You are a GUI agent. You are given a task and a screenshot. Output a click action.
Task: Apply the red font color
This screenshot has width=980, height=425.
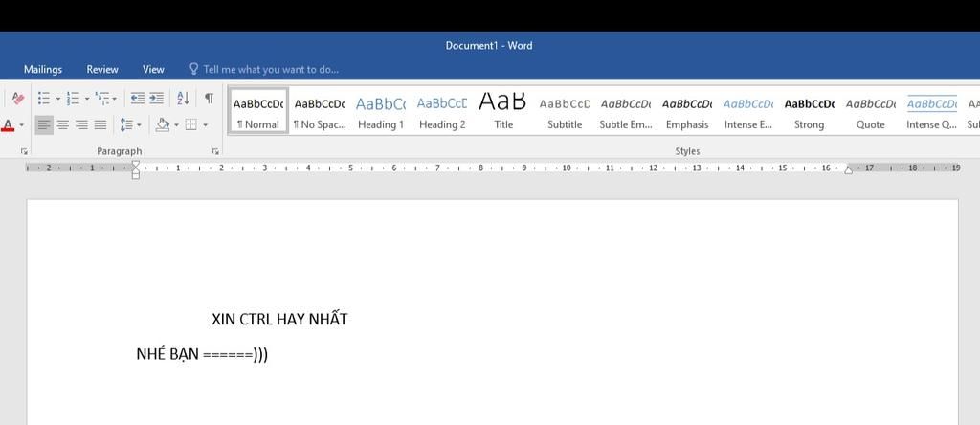click(x=8, y=125)
